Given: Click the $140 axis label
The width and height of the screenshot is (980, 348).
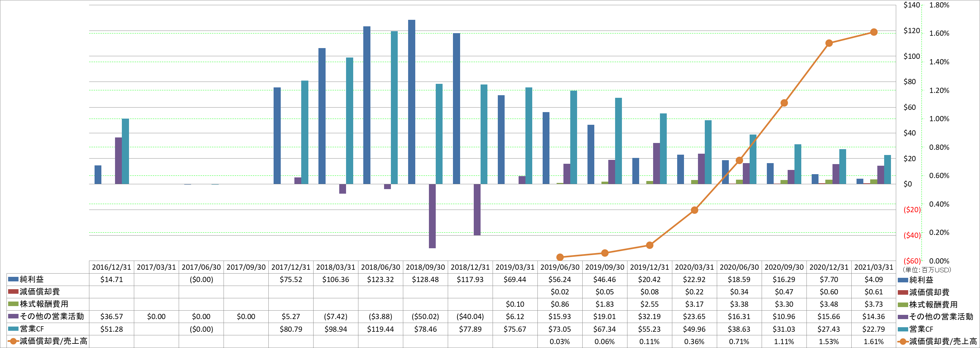Looking at the screenshot, I should point(911,5).
